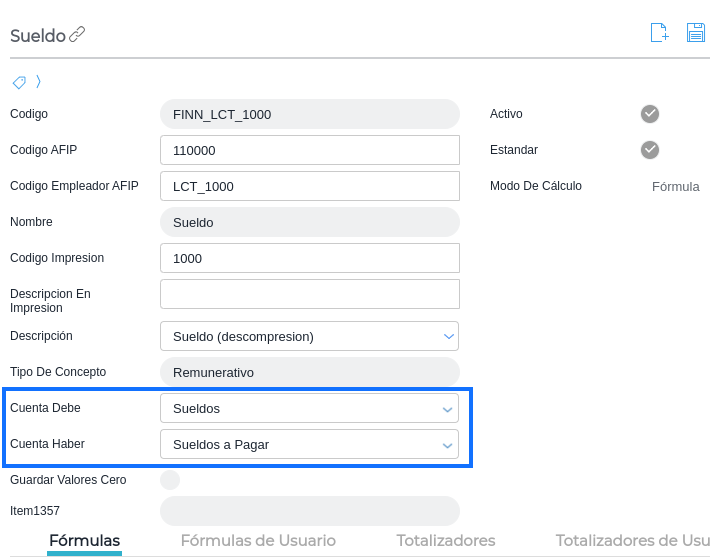Image resolution: width=710 pixels, height=560 pixels.
Task: Click the Codigo Empleador AFIP field
Action: point(309,186)
